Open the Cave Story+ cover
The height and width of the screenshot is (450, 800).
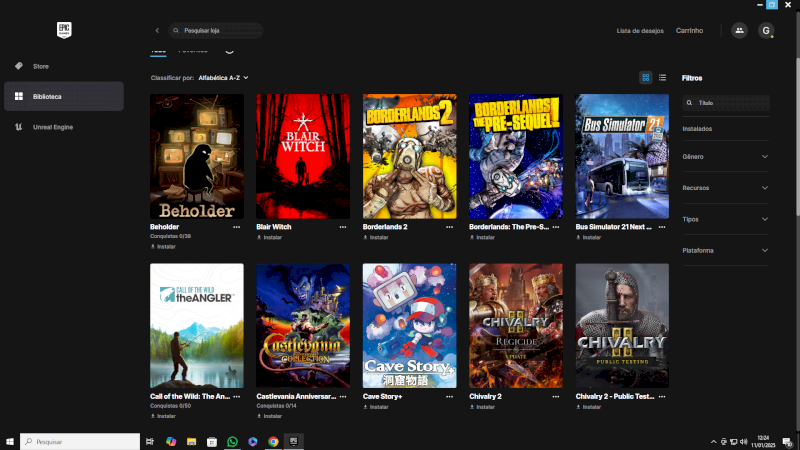[x=410, y=326]
